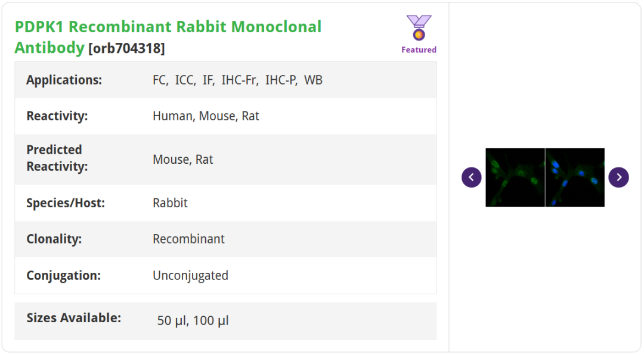Go to the previous product image

coord(471,177)
